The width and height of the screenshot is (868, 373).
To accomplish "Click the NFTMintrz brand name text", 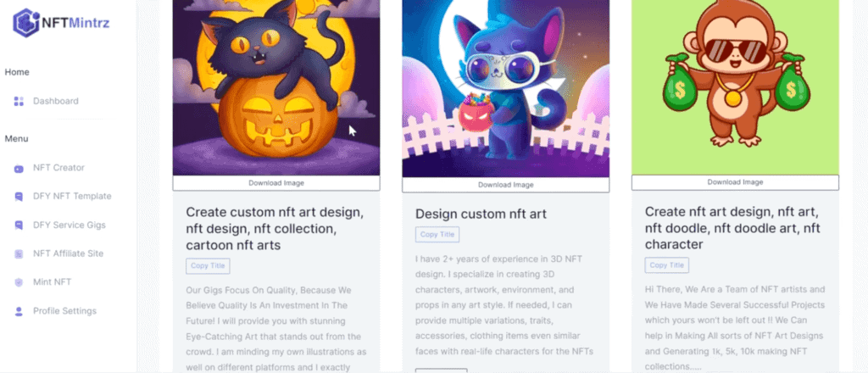I will [75, 23].
